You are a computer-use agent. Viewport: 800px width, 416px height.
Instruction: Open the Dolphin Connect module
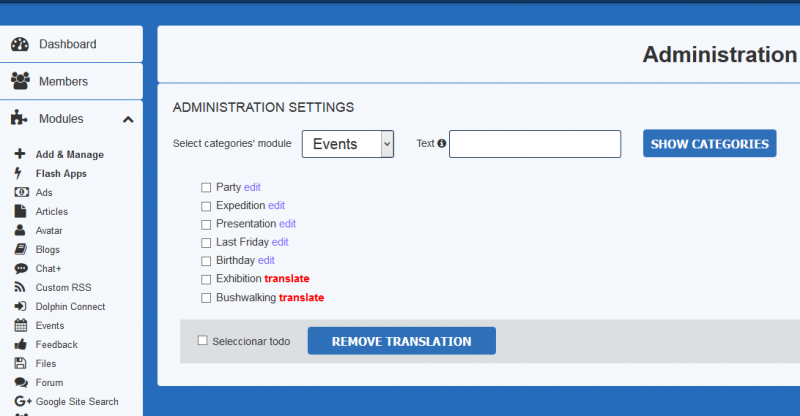pos(70,306)
